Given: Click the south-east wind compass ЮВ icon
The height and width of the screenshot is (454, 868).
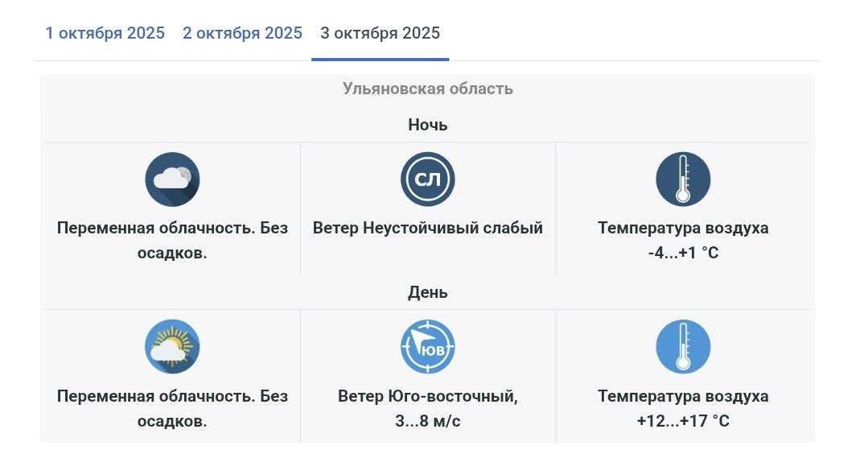Looking at the screenshot, I should [428, 346].
